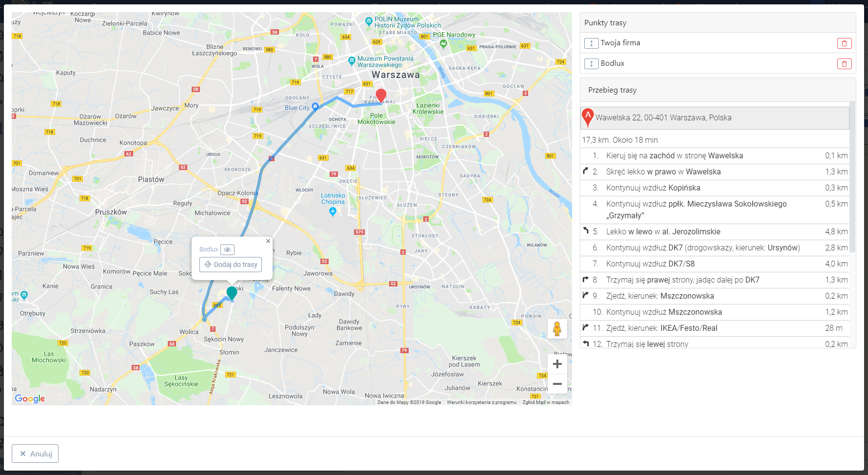Click reorder handle for Twoja firma

[x=591, y=43]
